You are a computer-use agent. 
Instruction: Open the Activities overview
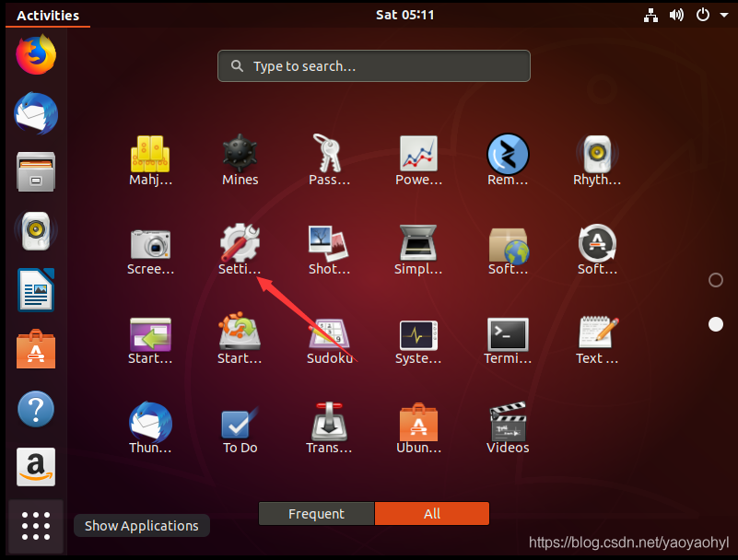point(48,15)
